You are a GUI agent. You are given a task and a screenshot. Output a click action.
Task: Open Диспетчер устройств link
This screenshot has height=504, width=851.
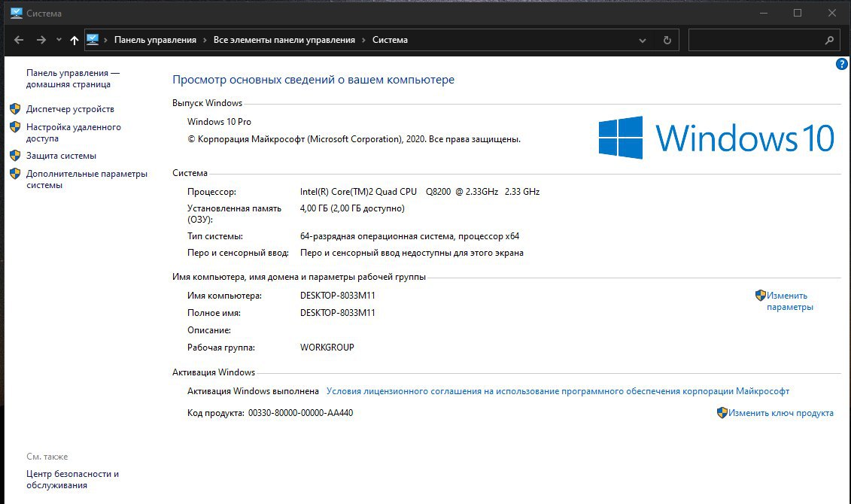point(70,109)
